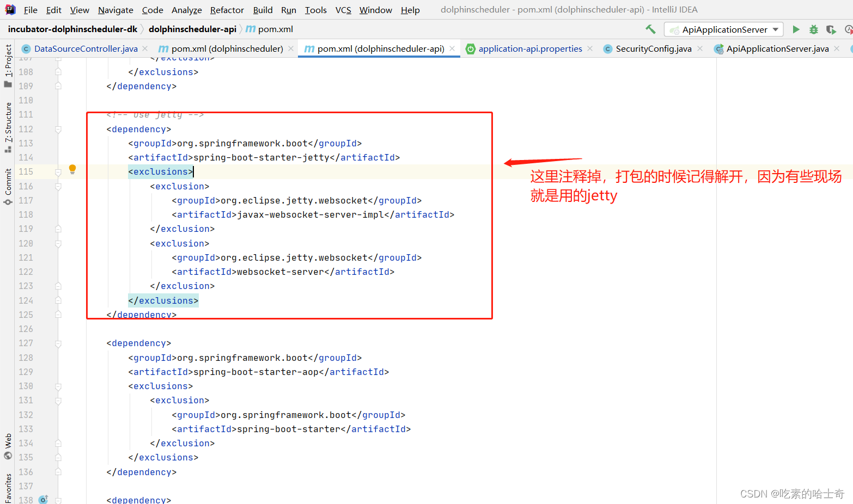Click the Build Project hammer icon
Screen dimensions: 853x504
coord(650,29)
